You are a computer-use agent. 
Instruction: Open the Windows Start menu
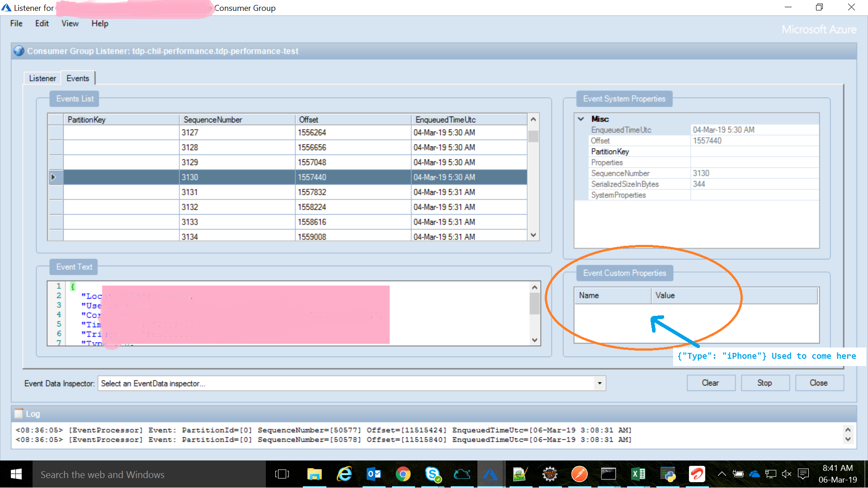(x=16, y=474)
